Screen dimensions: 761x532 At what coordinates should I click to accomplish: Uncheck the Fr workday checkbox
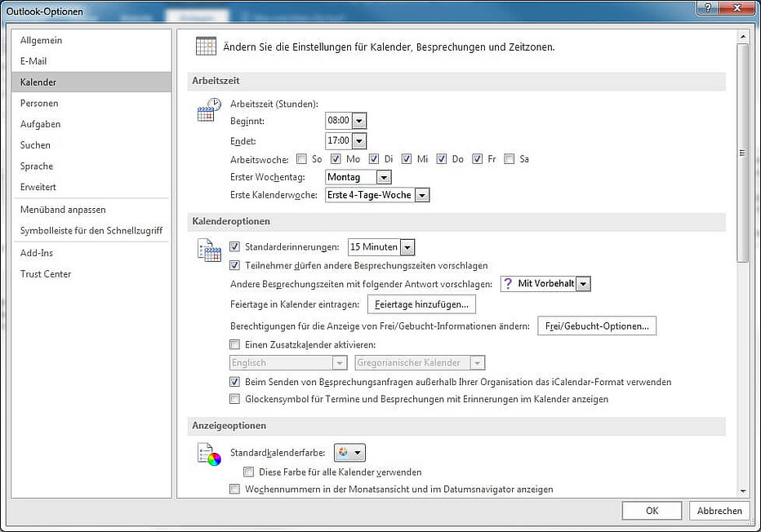(477, 158)
